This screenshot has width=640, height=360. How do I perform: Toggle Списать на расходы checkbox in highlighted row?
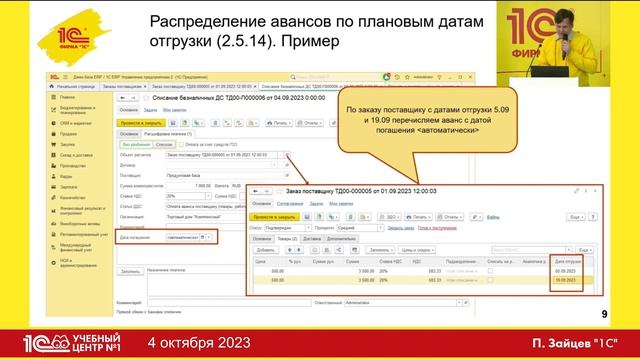point(490,280)
